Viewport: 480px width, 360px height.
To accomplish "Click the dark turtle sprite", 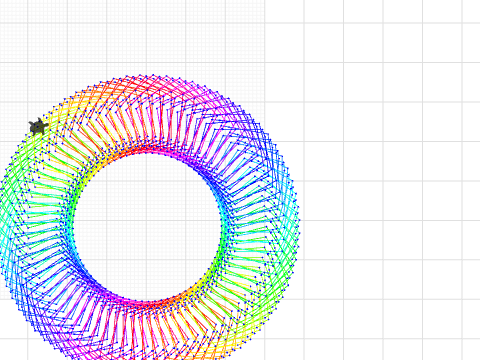I will 39,127.
